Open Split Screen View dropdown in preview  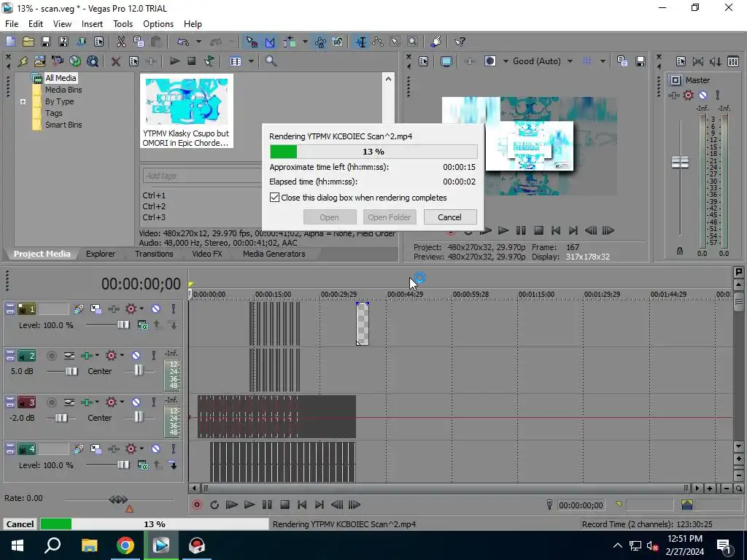[506, 61]
